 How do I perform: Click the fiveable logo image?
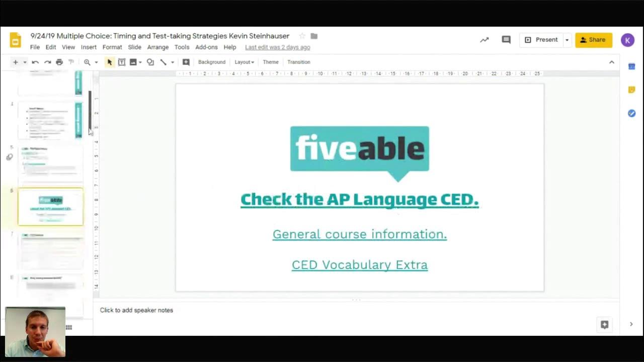point(360,154)
